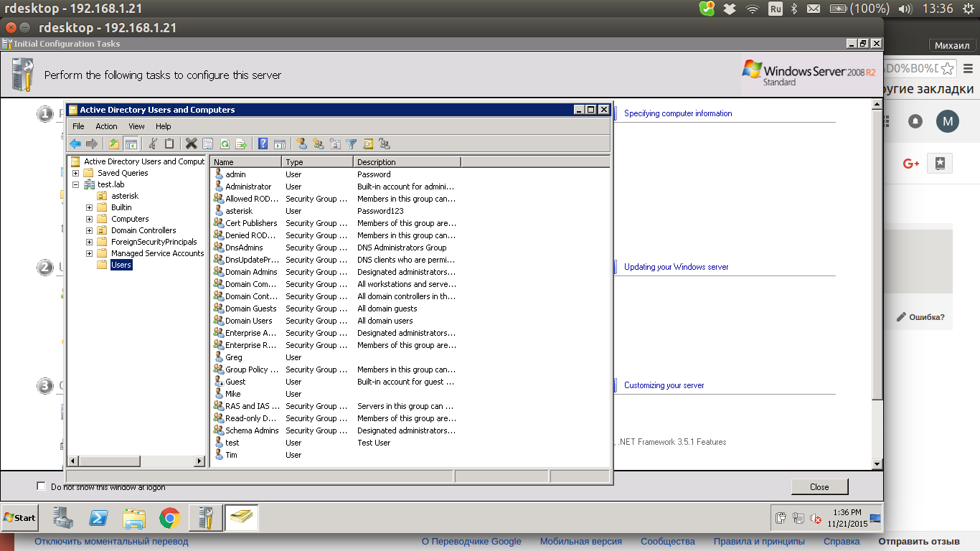This screenshot has width=980, height=551.
Task: Click the Delete (X) toolbar icon
Action: pos(191,143)
